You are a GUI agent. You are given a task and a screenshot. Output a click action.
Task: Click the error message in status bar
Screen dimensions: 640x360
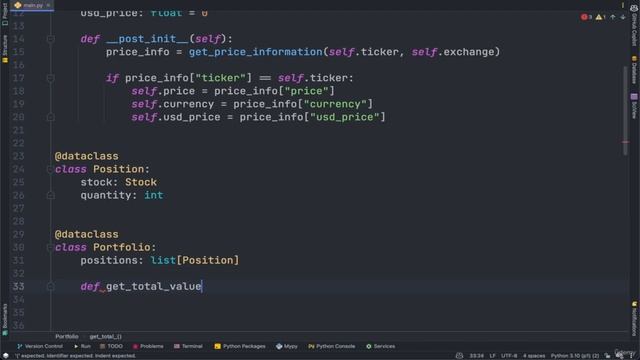coord(76,356)
